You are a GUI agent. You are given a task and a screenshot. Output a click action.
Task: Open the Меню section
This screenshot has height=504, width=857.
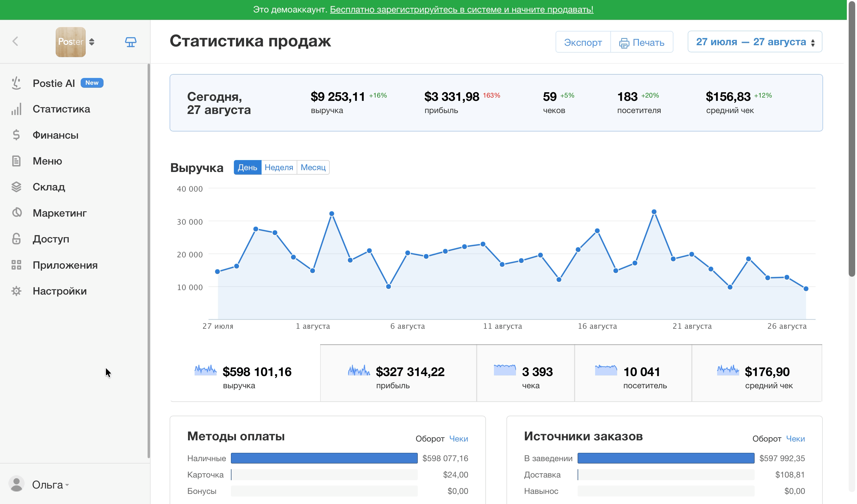click(x=47, y=161)
